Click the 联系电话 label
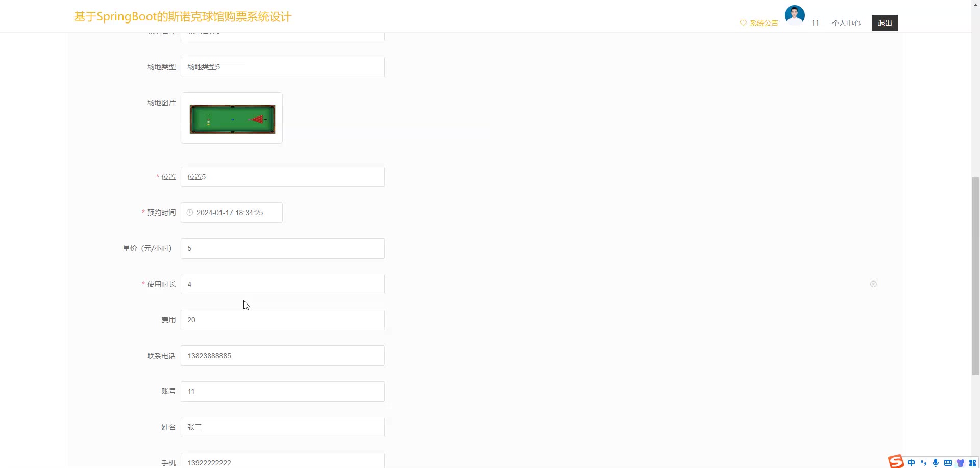Screen dimensions: 980x468 coord(161,356)
